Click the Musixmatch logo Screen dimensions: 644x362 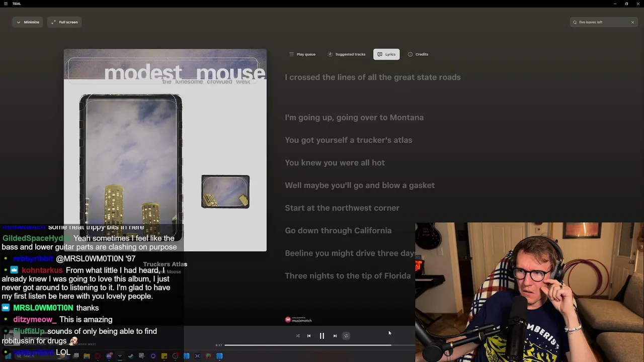[298, 320]
